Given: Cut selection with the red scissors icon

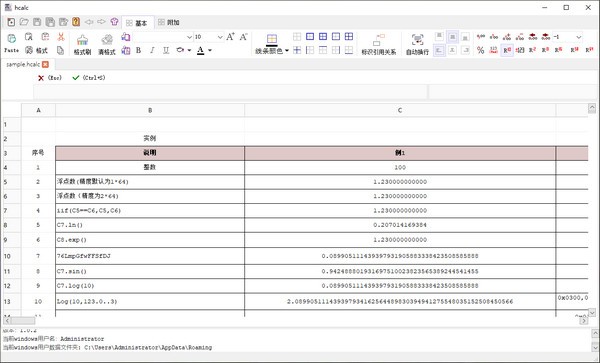Looking at the screenshot, I should click(x=60, y=37).
